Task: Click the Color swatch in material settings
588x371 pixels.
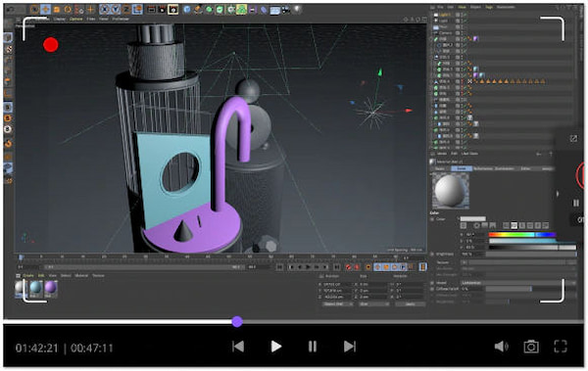Action: (x=472, y=219)
